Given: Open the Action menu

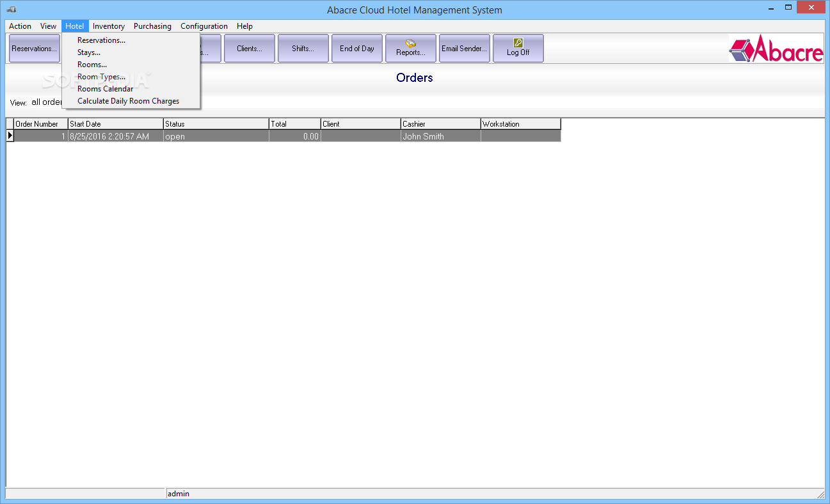Looking at the screenshot, I should click(x=20, y=26).
